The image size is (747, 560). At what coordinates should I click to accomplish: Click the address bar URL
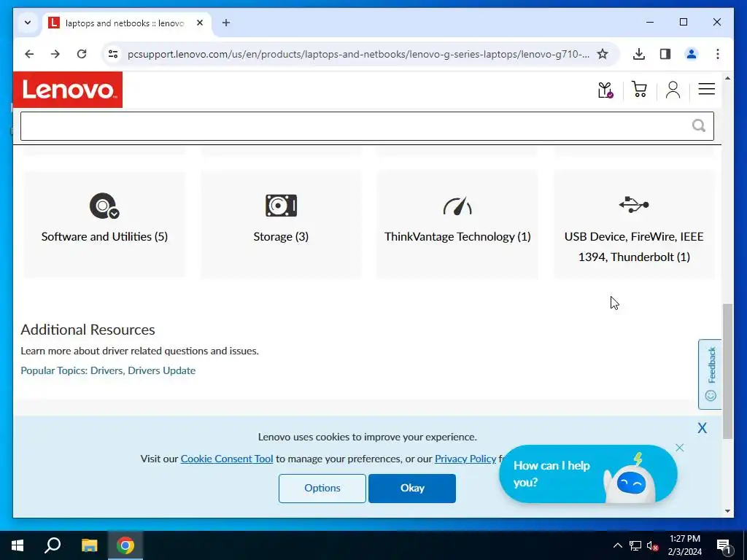358,54
